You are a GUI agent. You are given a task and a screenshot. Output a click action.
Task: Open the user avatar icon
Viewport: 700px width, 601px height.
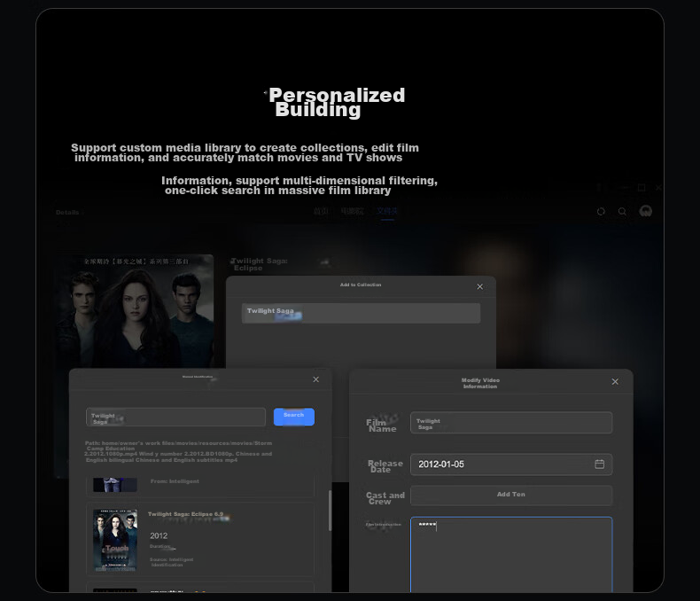click(646, 211)
